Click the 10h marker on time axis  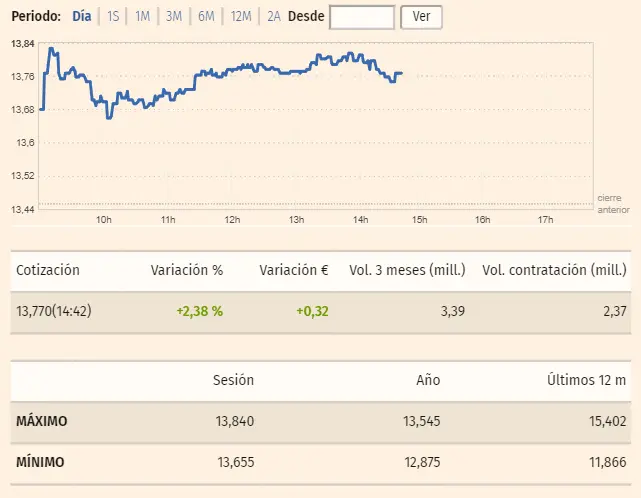(x=103, y=220)
